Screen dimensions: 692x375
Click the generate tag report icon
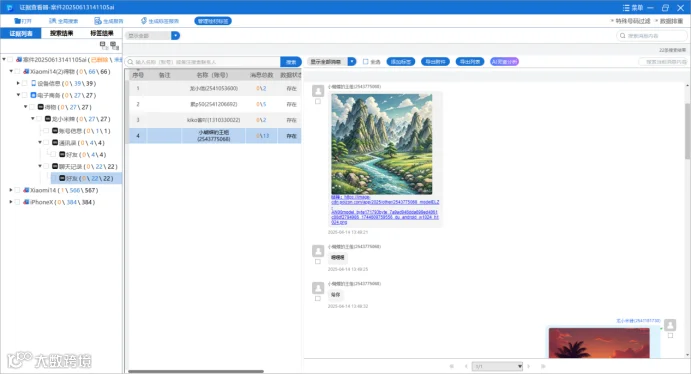point(143,21)
